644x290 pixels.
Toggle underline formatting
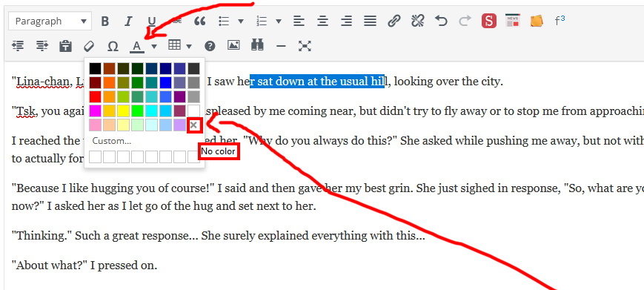pyautogui.click(x=152, y=21)
